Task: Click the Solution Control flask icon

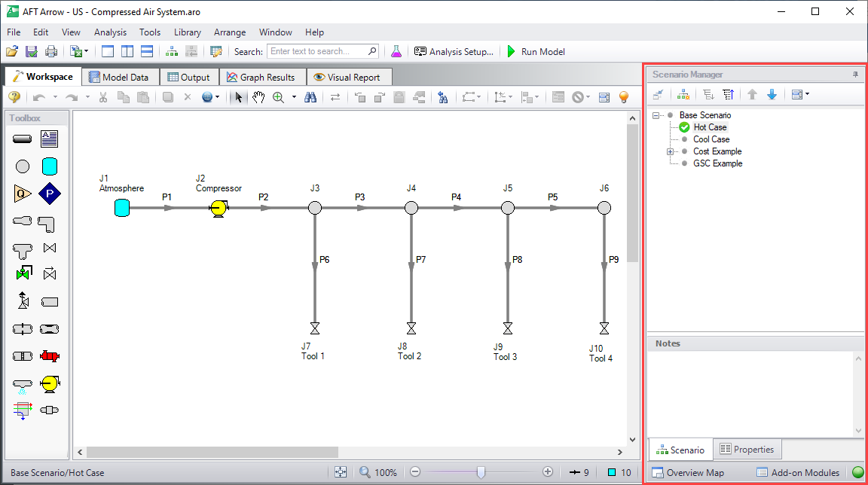Action: tap(396, 52)
